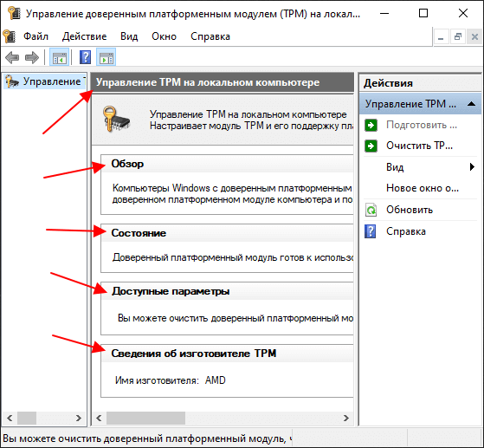
Task: Expand the Вид submenu arrow
Action: tap(472, 167)
